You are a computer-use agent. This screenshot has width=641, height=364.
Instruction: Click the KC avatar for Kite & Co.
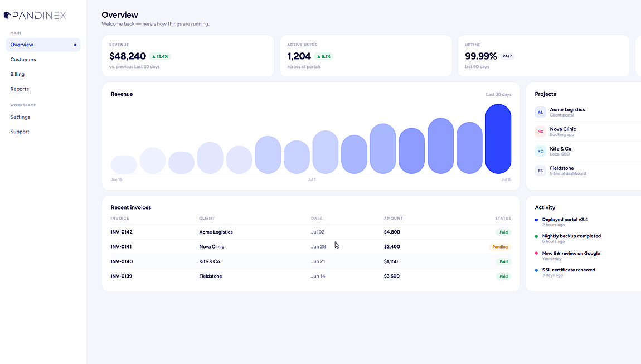pos(540,151)
